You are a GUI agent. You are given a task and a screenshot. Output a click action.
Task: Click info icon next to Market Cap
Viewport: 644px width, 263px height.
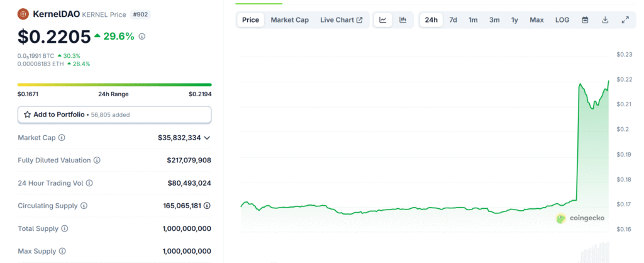coord(62,138)
